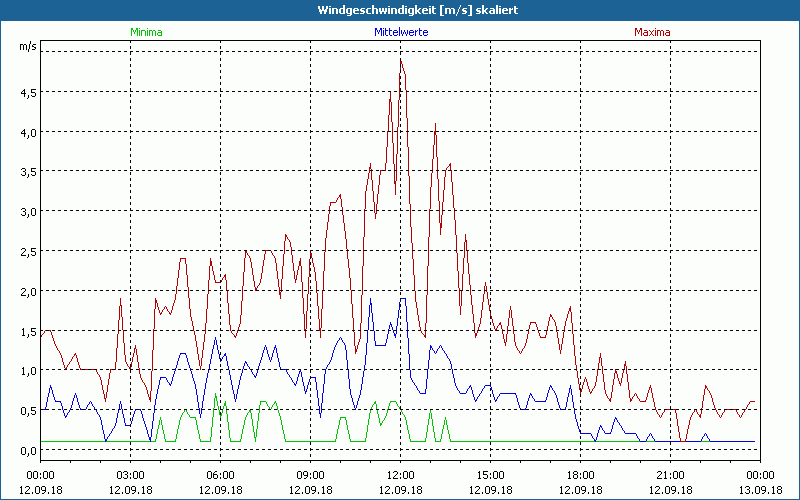Viewport: 800px width, 500px height.
Task: Pick the 21:00 time label on the x-axis
Action: [670, 475]
